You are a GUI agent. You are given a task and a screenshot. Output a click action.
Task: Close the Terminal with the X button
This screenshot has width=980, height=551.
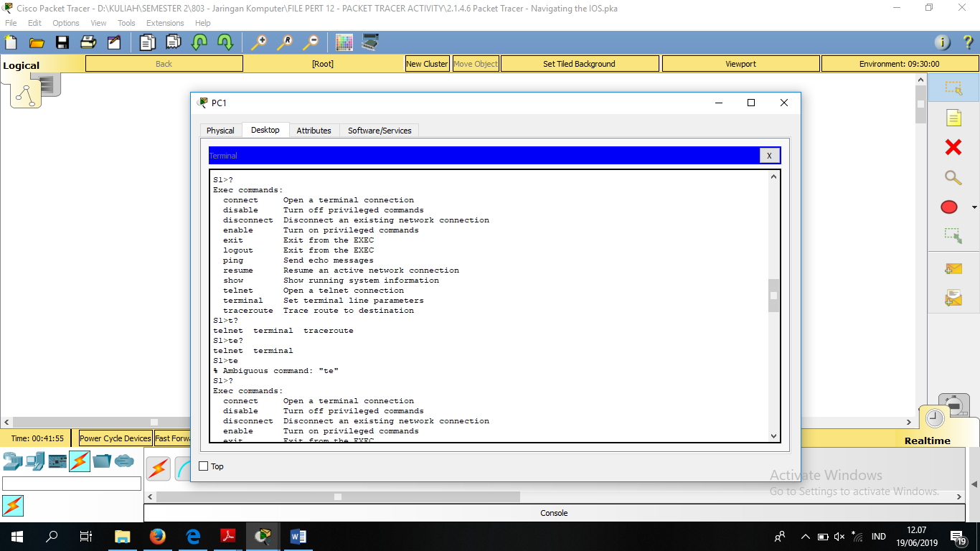(769, 156)
